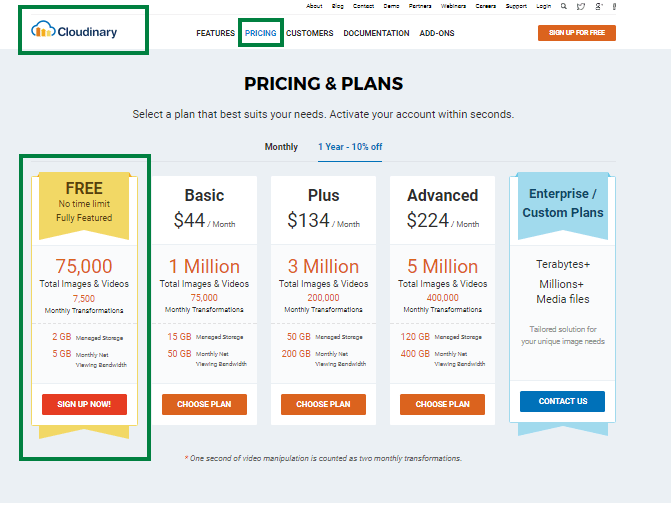Screen dimensions: 671x511
Task: Open the Twitter bird icon
Action: [581, 6]
